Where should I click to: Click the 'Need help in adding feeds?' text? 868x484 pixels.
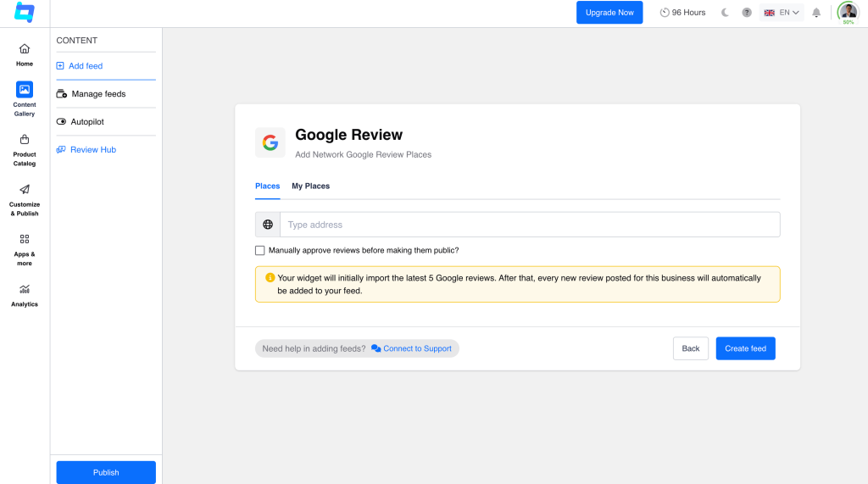(x=314, y=348)
